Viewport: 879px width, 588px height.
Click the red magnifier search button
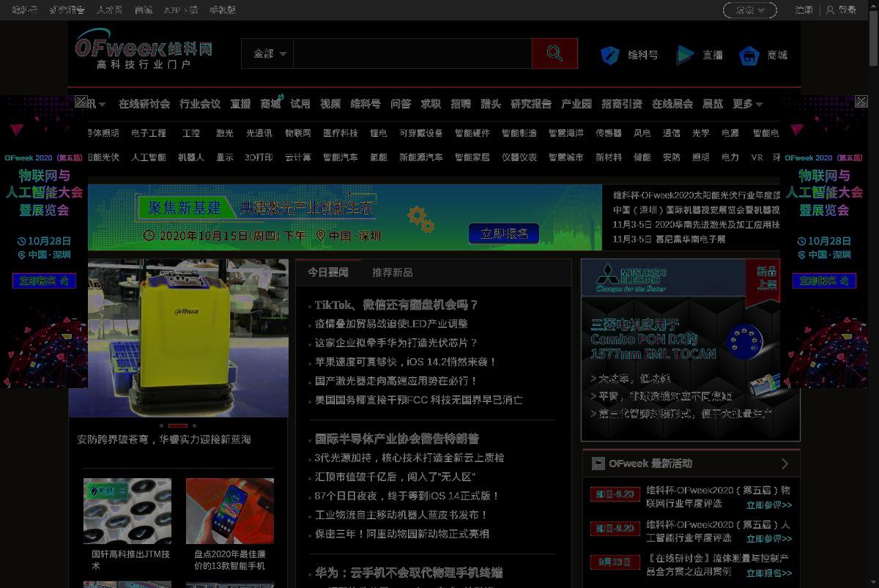click(555, 53)
